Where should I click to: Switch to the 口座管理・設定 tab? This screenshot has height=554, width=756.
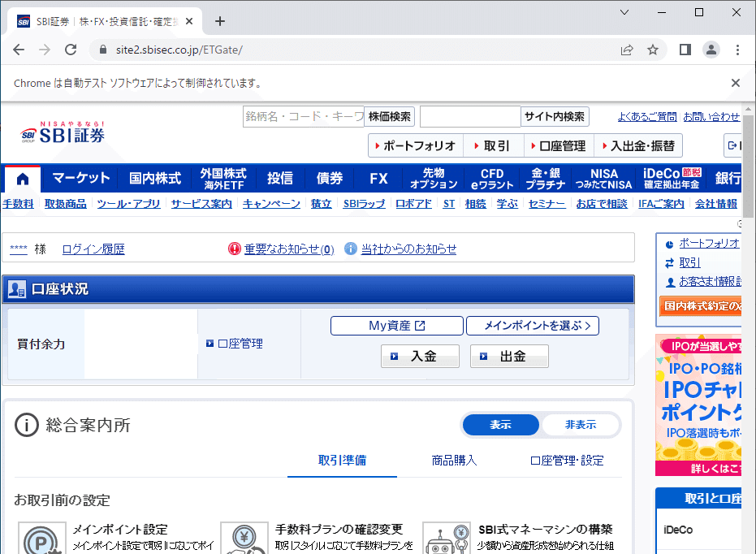pos(567,461)
